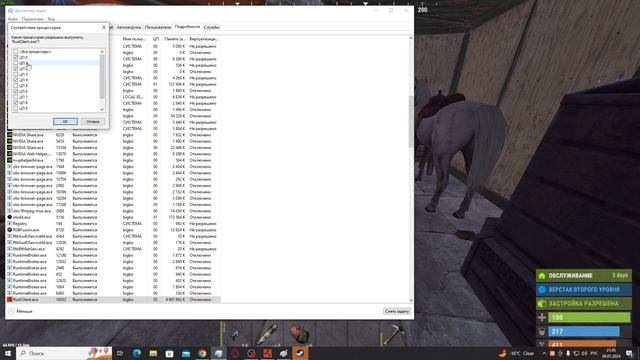Switch to the Rust game taskbar icon

click(x=267, y=353)
